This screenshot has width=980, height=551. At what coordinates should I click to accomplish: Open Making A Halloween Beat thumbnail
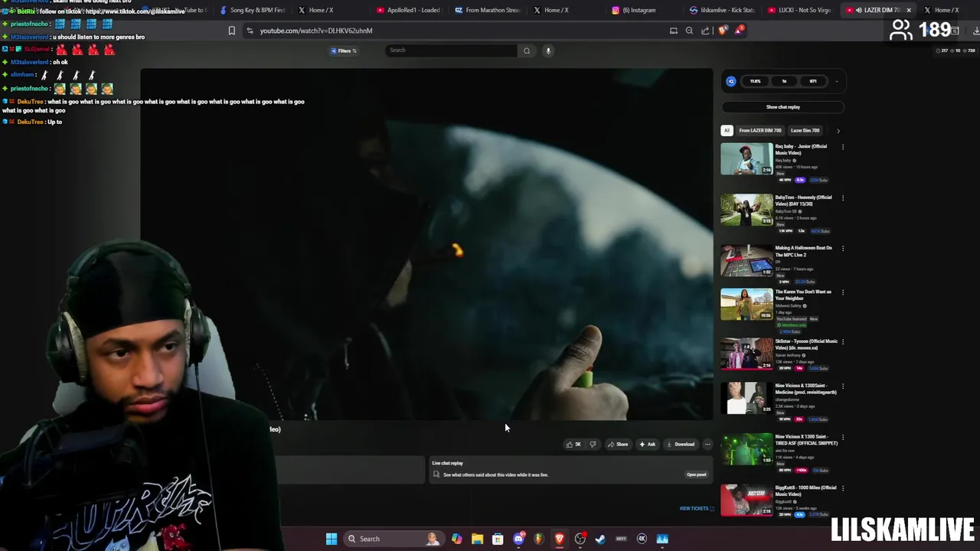pos(746,261)
